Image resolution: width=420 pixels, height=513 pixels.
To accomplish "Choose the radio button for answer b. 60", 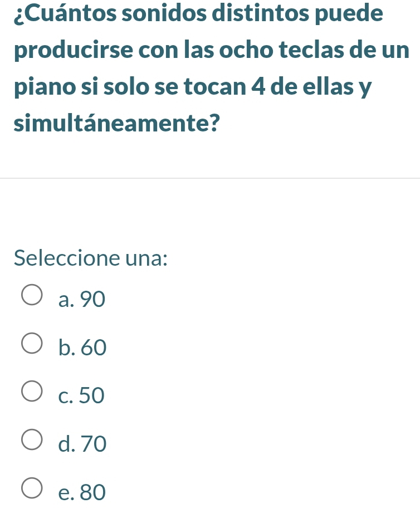I will tap(32, 343).
